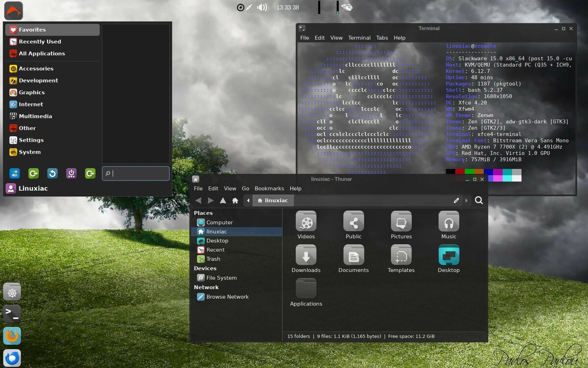The width and height of the screenshot is (588, 368).
Task: Toggle path editing with the pencil icon
Action: (456, 200)
